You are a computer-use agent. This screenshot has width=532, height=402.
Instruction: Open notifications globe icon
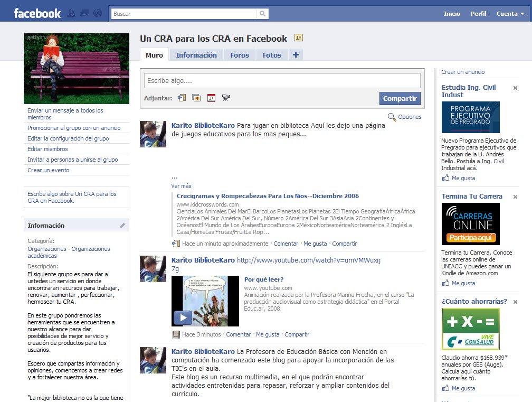(98, 14)
